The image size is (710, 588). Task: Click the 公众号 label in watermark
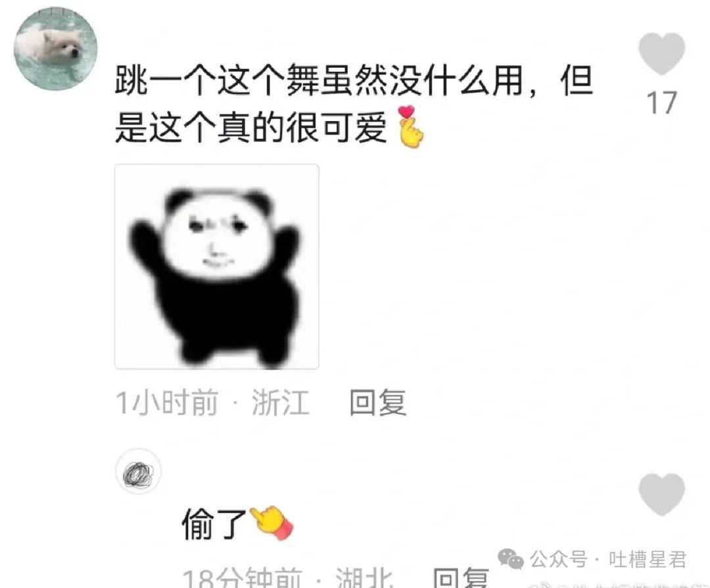coord(559,560)
